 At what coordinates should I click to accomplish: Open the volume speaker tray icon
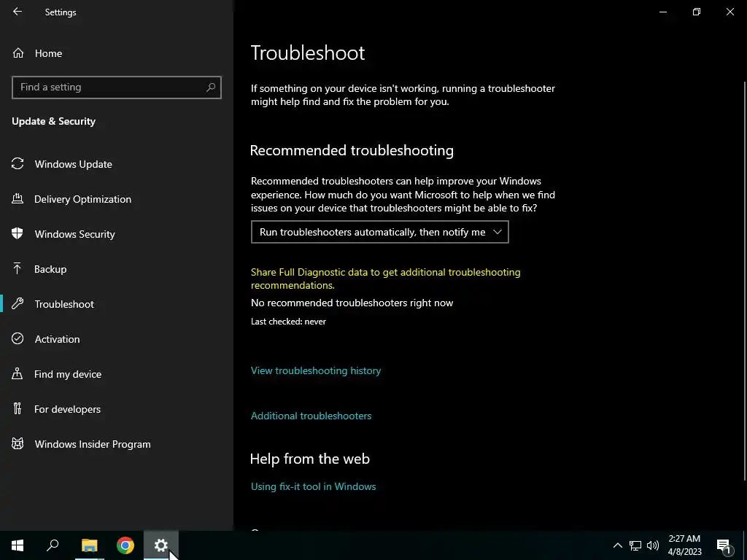pos(653,545)
